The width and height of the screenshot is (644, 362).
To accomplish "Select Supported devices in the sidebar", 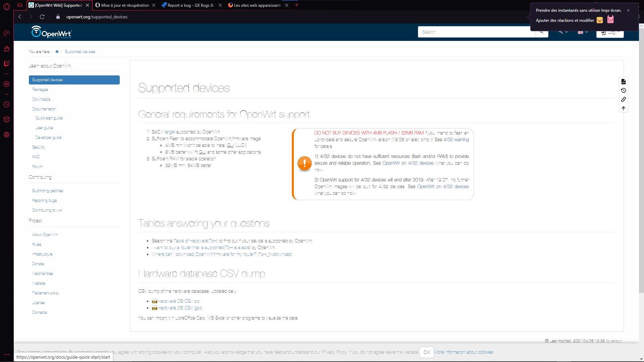I will point(74,80).
